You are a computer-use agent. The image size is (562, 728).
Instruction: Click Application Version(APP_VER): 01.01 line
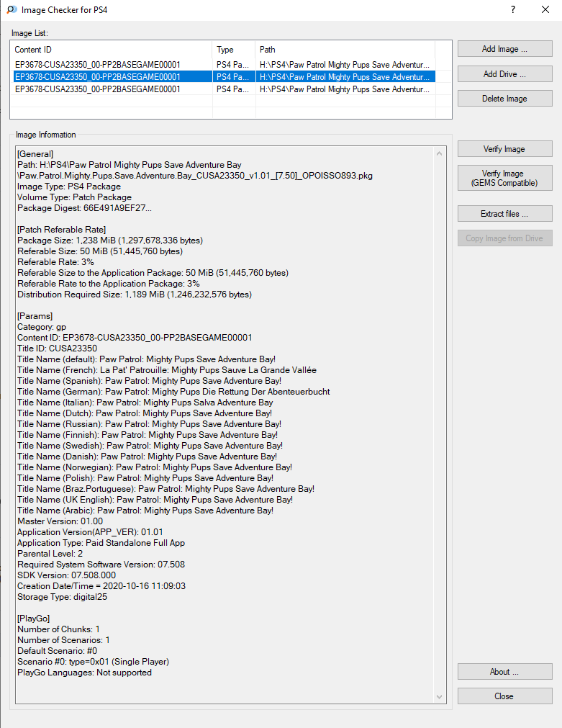(90, 532)
